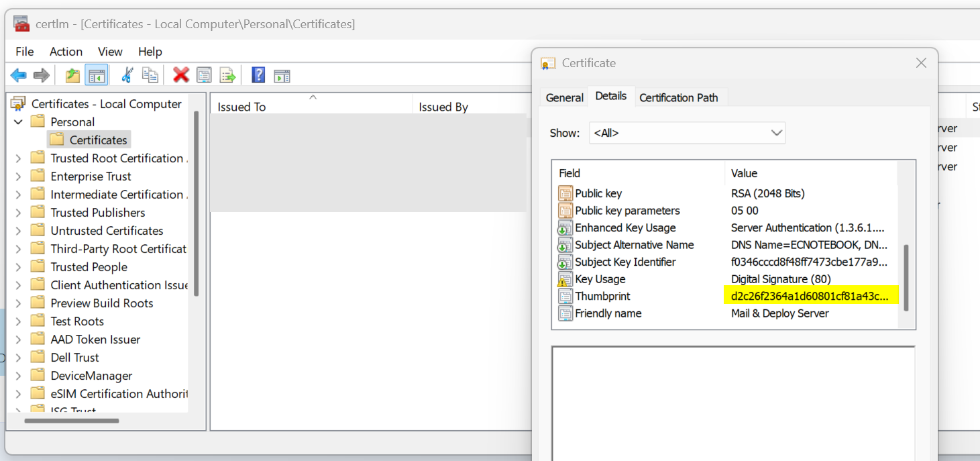Select the highlighted Thumbprint value
This screenshot has width=980, height=461.
(811, 296)
